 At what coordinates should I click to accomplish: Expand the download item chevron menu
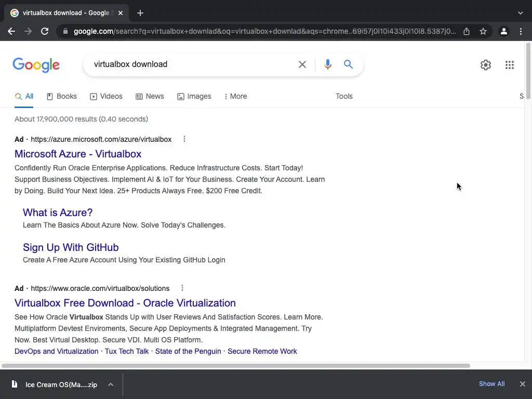click(x=111, y=384)
